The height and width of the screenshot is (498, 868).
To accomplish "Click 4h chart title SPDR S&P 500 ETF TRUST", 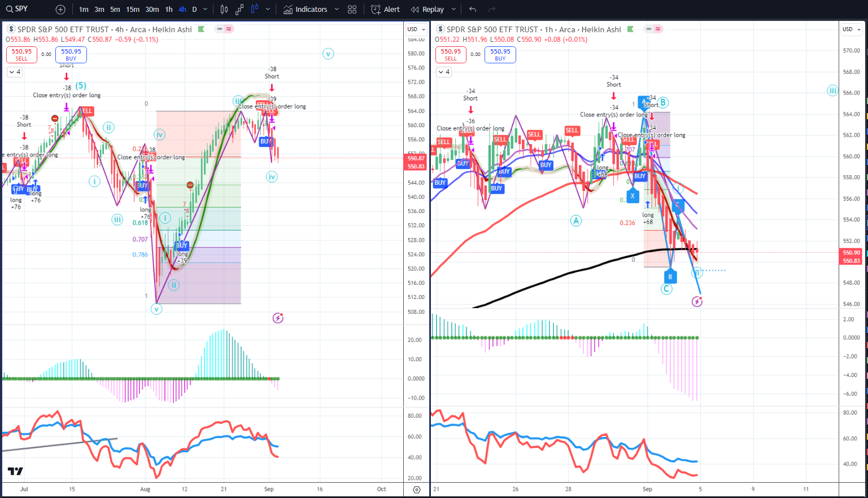I will pos(63,29).
